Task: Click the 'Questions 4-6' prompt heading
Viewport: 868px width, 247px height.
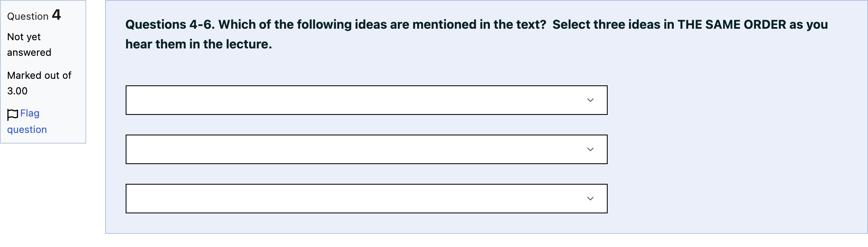Action: 170,25
